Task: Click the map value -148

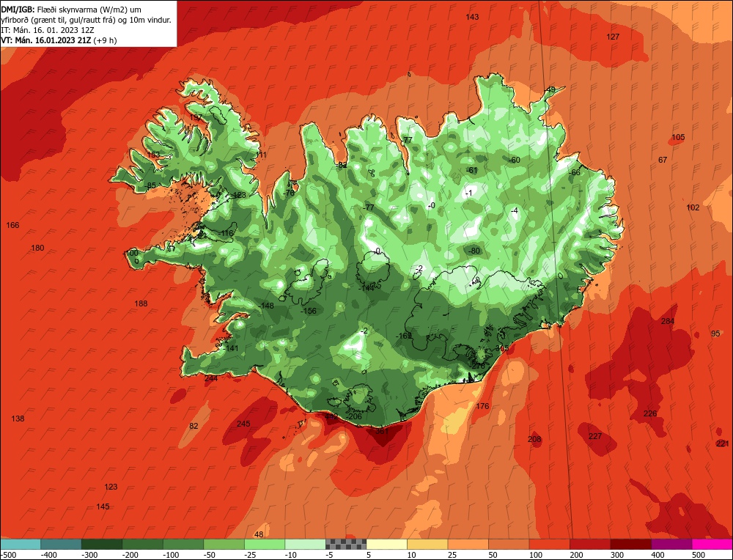Action: coord(266,306)
